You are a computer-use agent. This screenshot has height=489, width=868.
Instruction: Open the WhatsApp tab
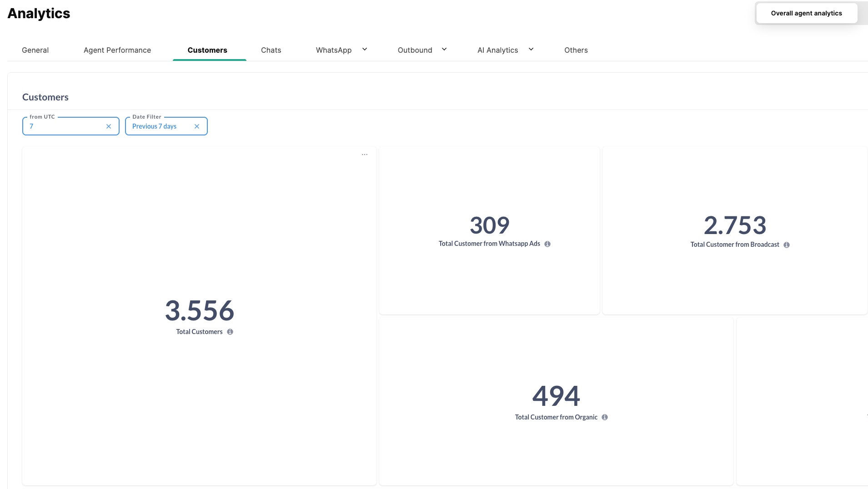click(x=334, y=50)
